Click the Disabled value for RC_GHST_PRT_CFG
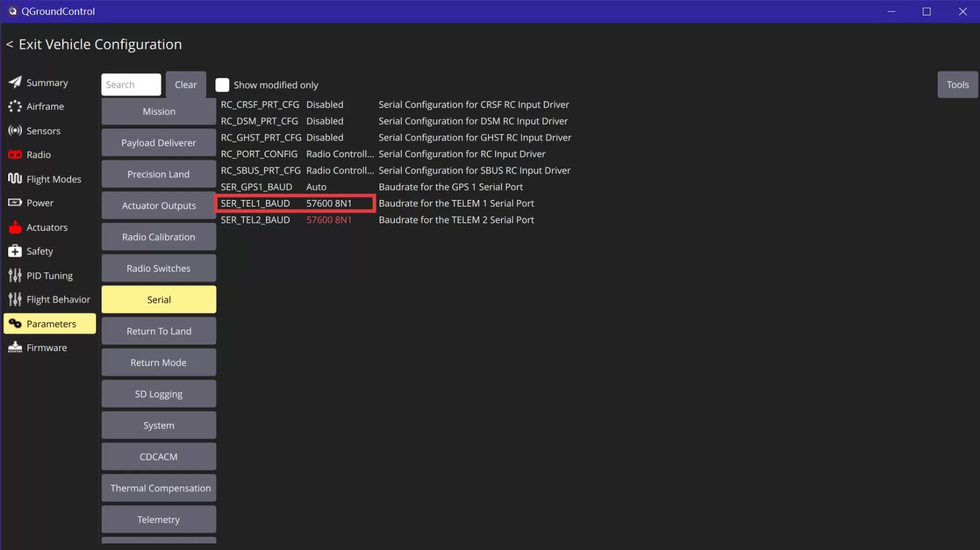Screen dimensions: 980x550 tap(325, 137)
